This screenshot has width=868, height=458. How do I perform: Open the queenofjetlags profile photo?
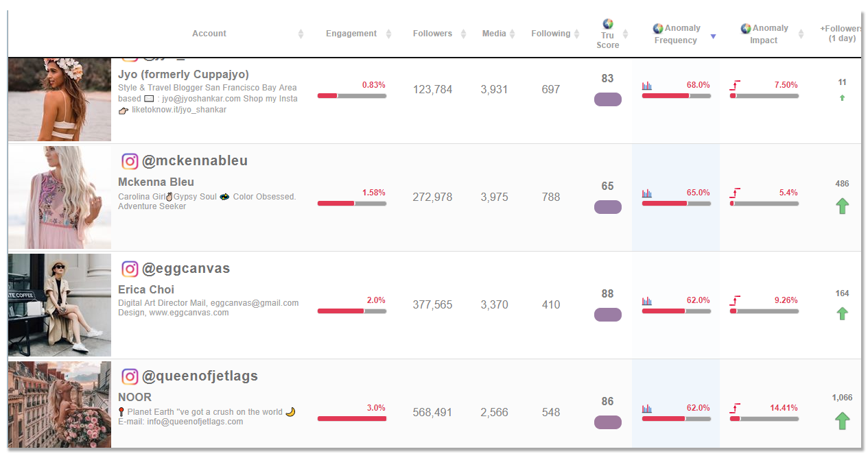[60, 405]
